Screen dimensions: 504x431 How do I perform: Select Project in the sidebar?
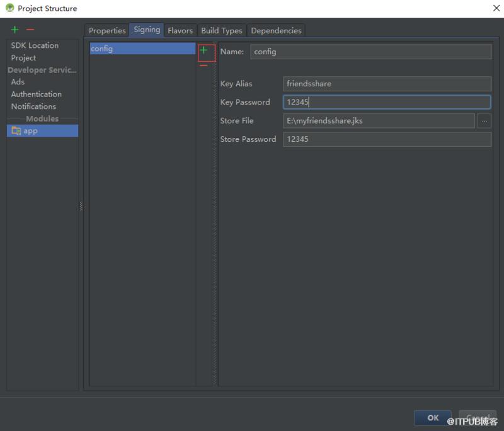click(x=23, y=58)
